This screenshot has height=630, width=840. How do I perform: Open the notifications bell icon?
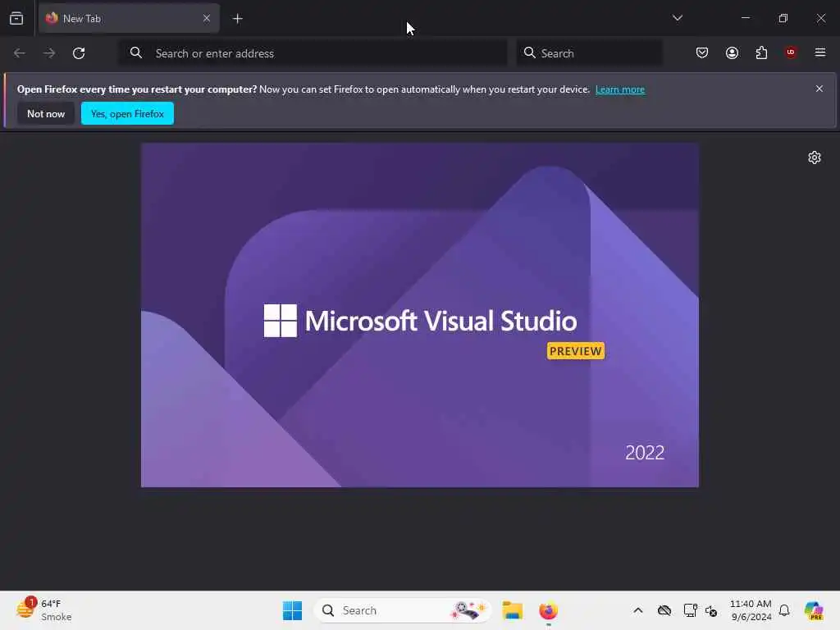click(784, 610)
